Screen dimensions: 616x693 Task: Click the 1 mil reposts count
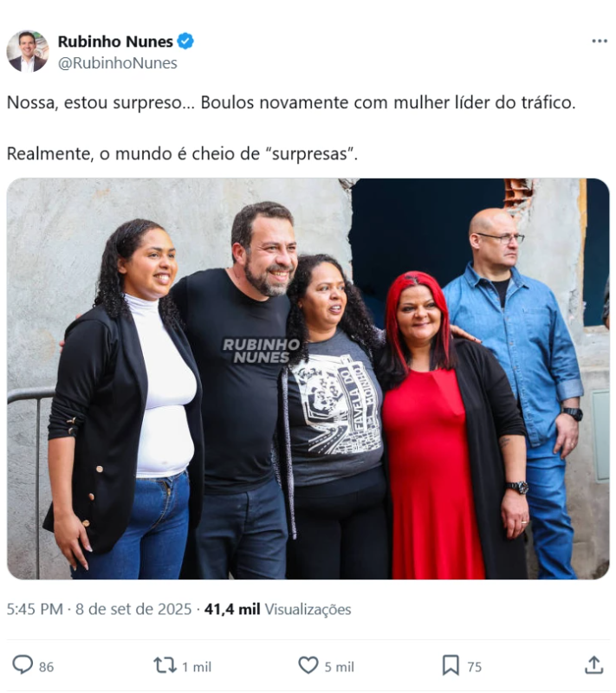197,667
